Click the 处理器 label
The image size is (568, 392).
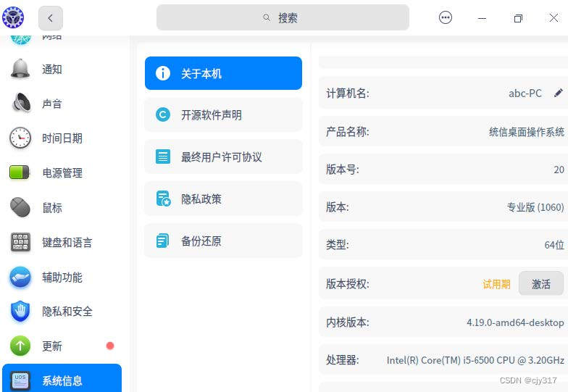pyautogui.click(x=343, y=360)
